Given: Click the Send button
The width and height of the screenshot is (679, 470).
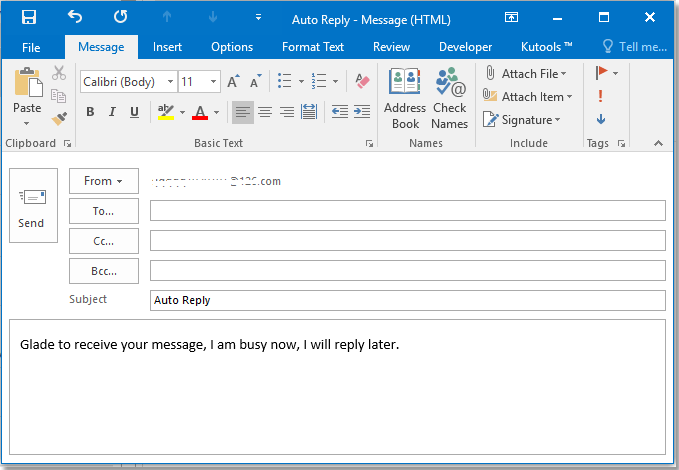Looking at the screenshot, I should [31, 206].
